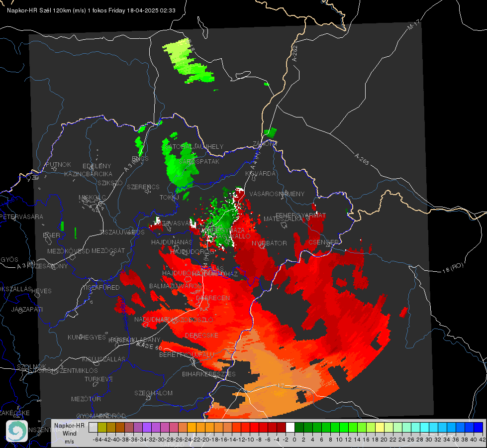
Task: Click the SZIKSZÓ city label
Action: tap(110, 183)
